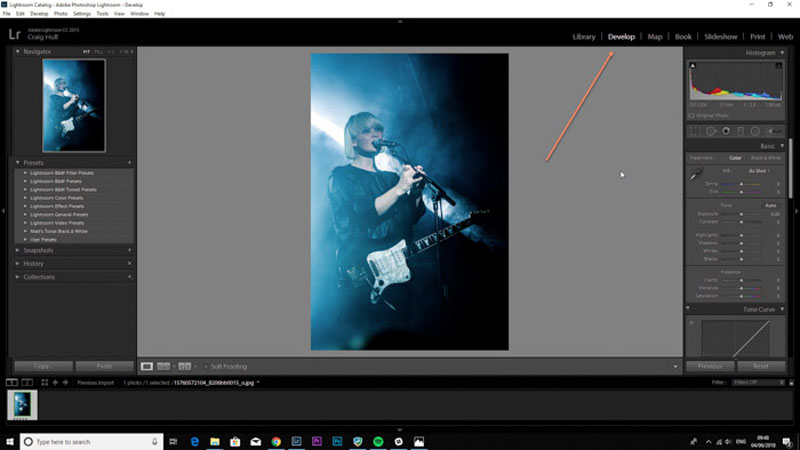Click the Copy settings button
Image resolution: width=800 pixels, height=450 pixels.
pos(43,366)
